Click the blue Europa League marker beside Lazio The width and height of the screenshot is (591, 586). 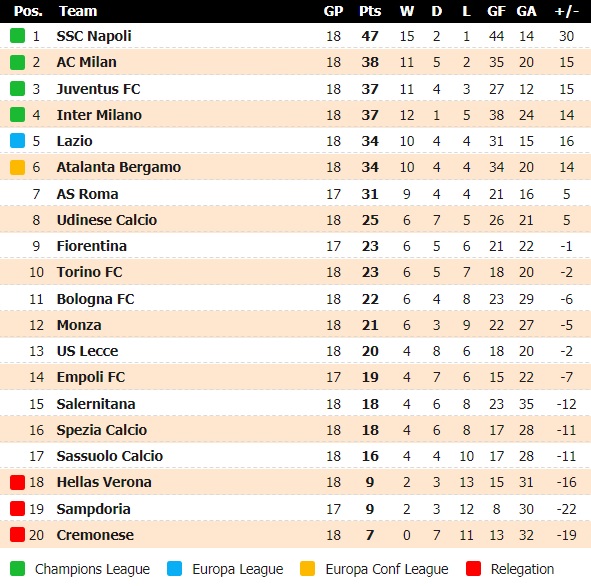click(17, 141)
